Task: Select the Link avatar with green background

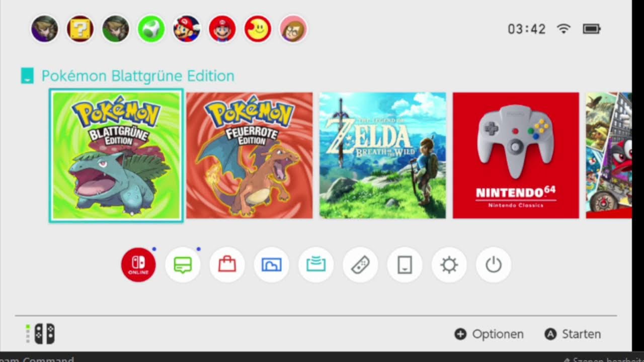Action: pyautogui.click(x=116, y=29)
